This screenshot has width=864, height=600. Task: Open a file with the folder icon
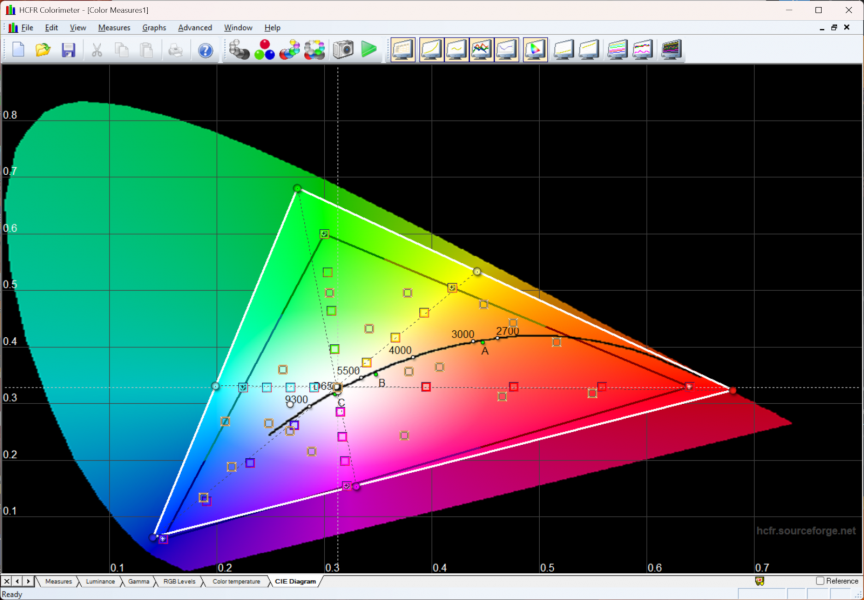click(x=43, y=49)
